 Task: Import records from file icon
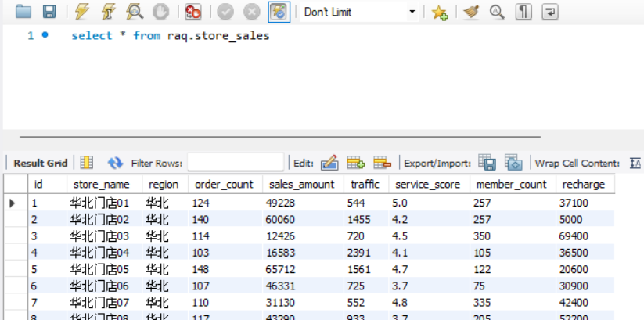click(x=513, y=163)
